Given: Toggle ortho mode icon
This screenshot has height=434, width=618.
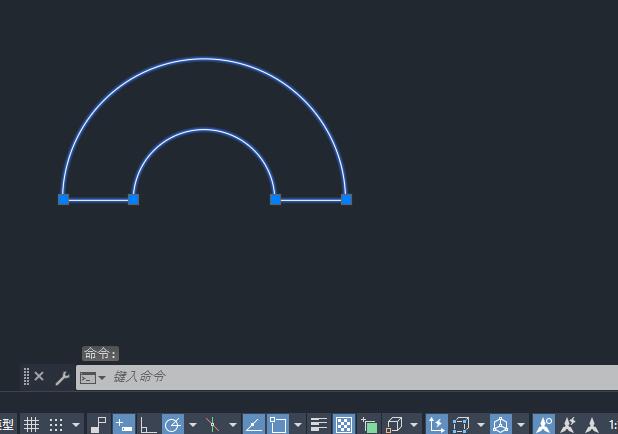Looking at the screenshot, I should [x=148, y=425].
